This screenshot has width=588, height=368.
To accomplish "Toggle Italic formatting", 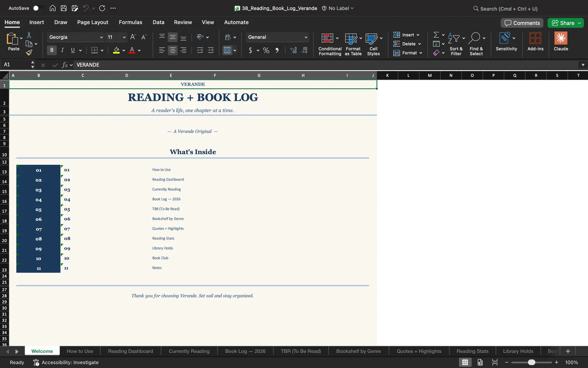I will click(62, 50).
